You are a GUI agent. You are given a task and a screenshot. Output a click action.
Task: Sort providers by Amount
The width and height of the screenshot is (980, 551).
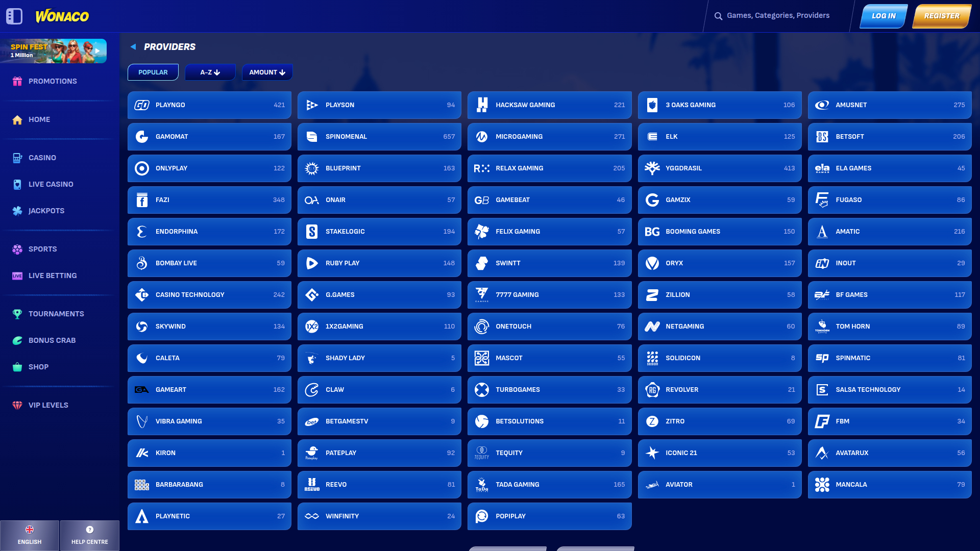pos(267,72)
